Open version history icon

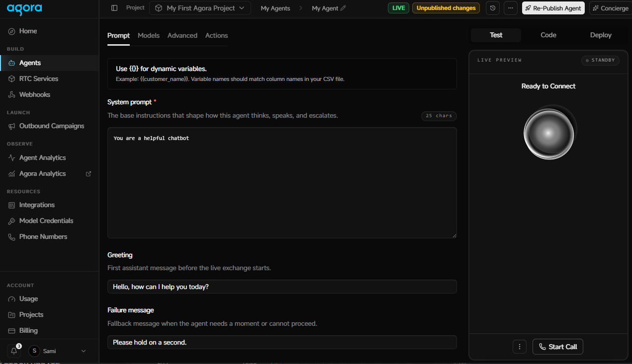click(x=492, y=8)
